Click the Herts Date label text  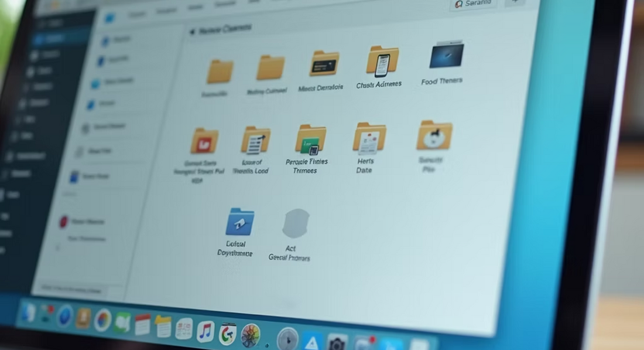[365, 165]
